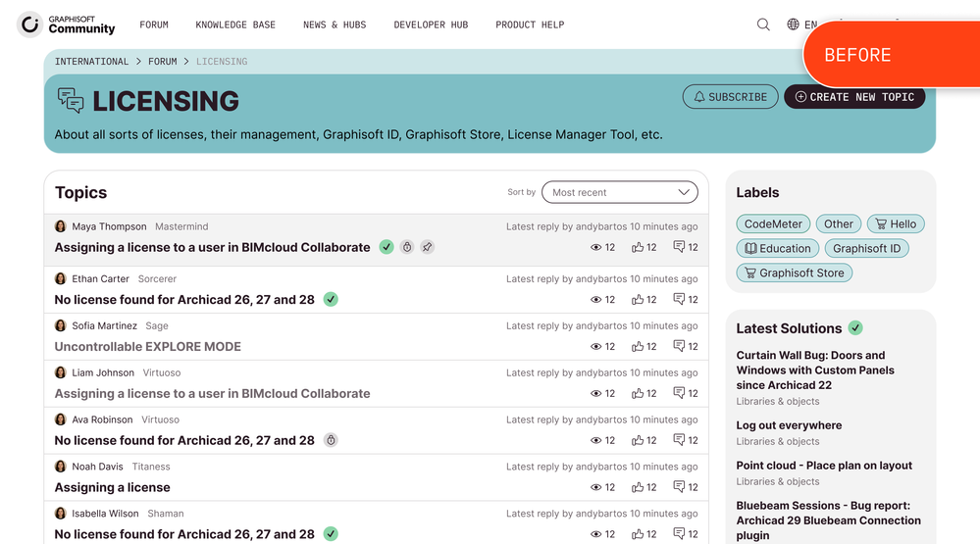Open Point cloud - Place plan on layout
980x544 pixels.
(824, 466)
